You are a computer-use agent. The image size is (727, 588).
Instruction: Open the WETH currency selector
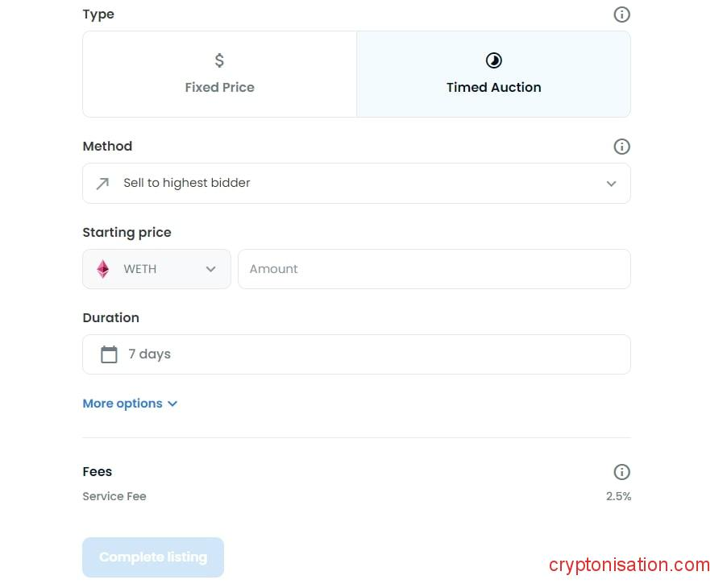click(156, 269)
